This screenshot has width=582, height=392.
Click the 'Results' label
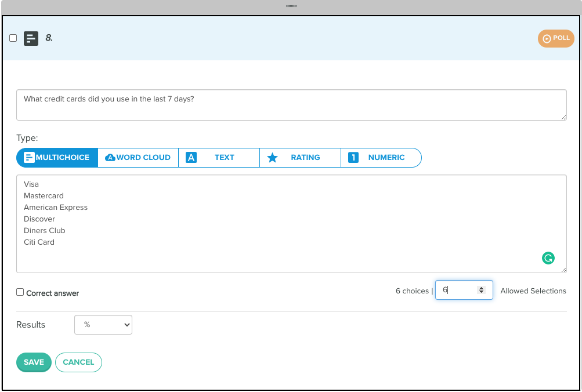(31, 325)
